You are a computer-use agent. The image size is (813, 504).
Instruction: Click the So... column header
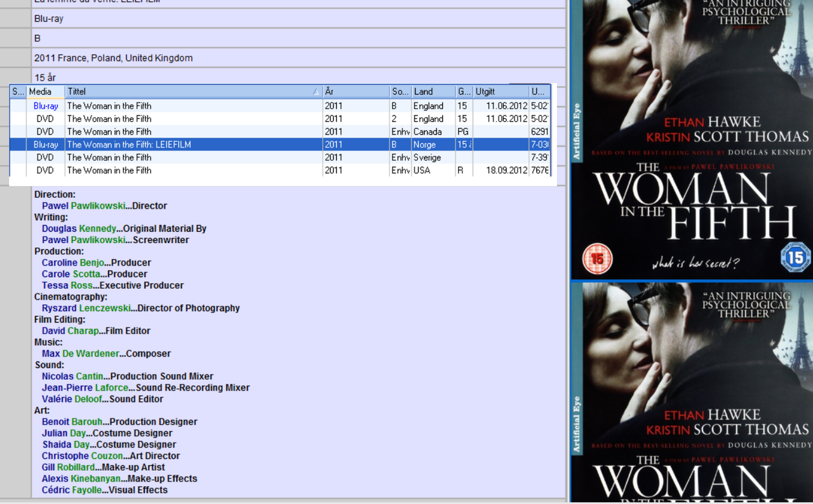click(401, 91)
